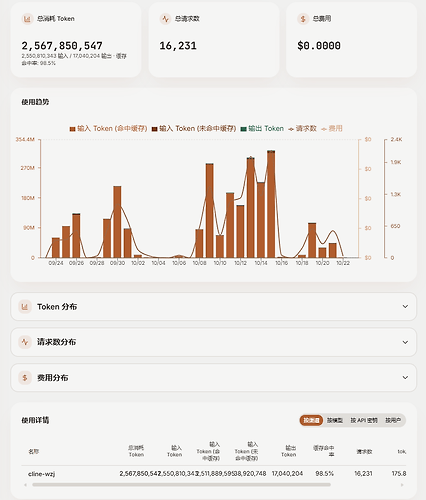Toggle 输入 Token (命中缓存) legend series

click(x=108, y=129)
